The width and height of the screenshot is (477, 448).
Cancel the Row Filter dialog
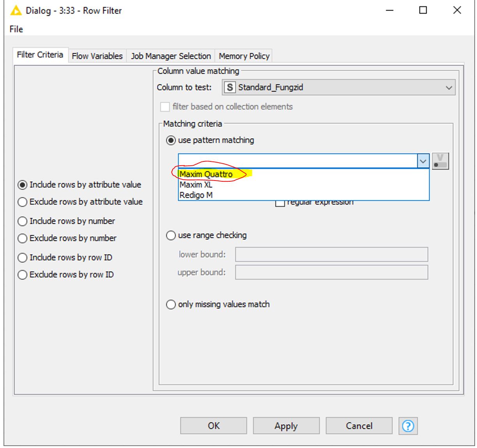click(x=359, y=426)
